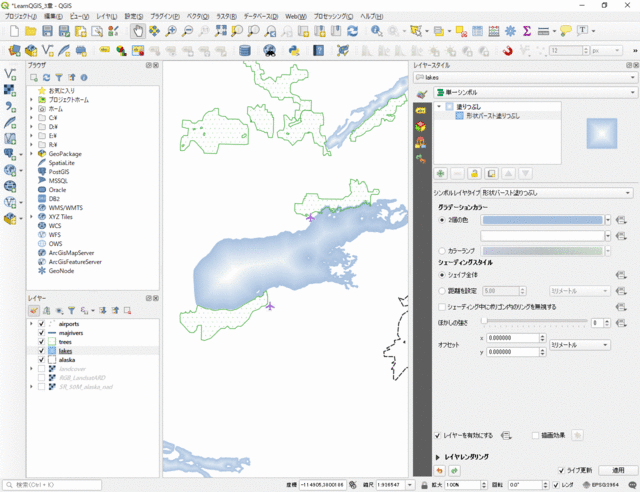
Task: Toggle the live update checkbox
Action: click(561, 470)
